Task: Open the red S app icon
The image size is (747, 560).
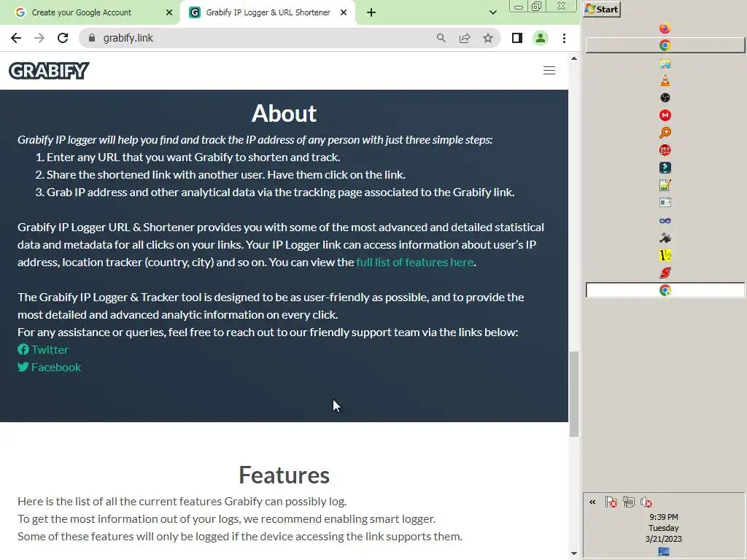Action: (x=665, y=273)
